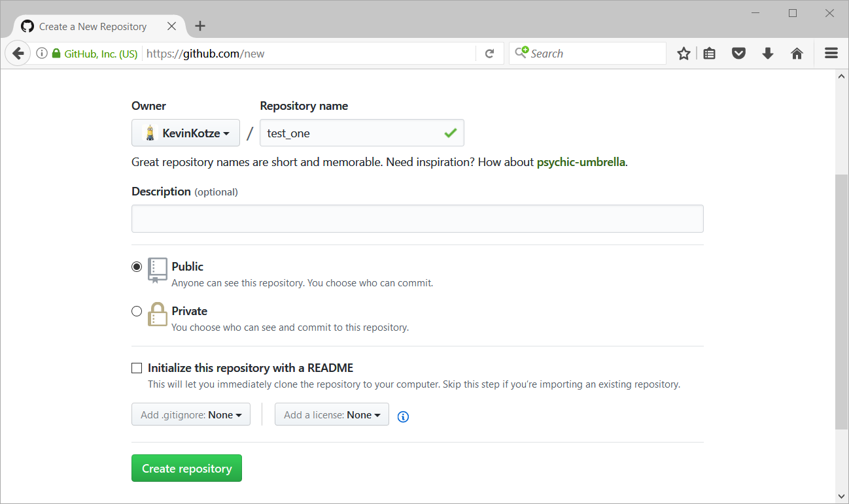
Task: Select the Public radio button
Action: coord(137,267)
